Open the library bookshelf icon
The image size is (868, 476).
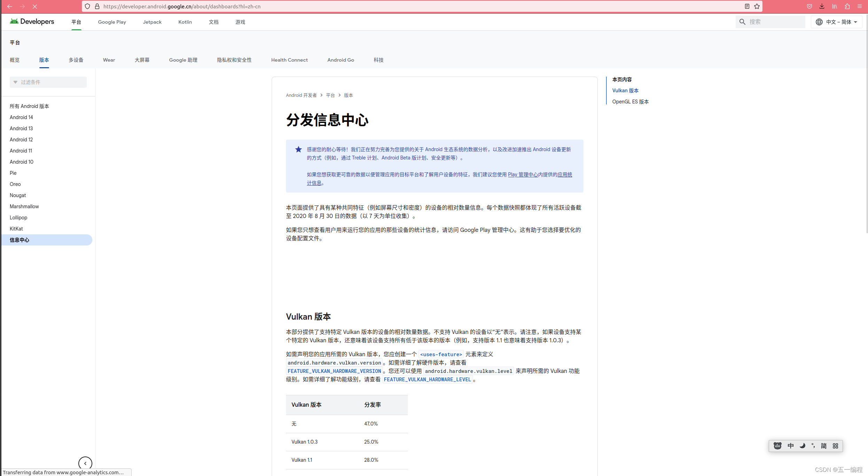[835, 6]
